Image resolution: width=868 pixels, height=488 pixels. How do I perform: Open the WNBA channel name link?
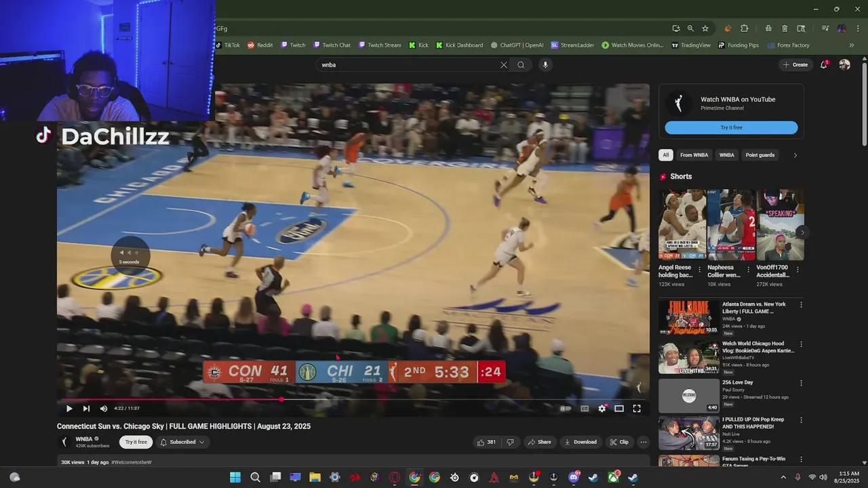[x=84, y=439]
